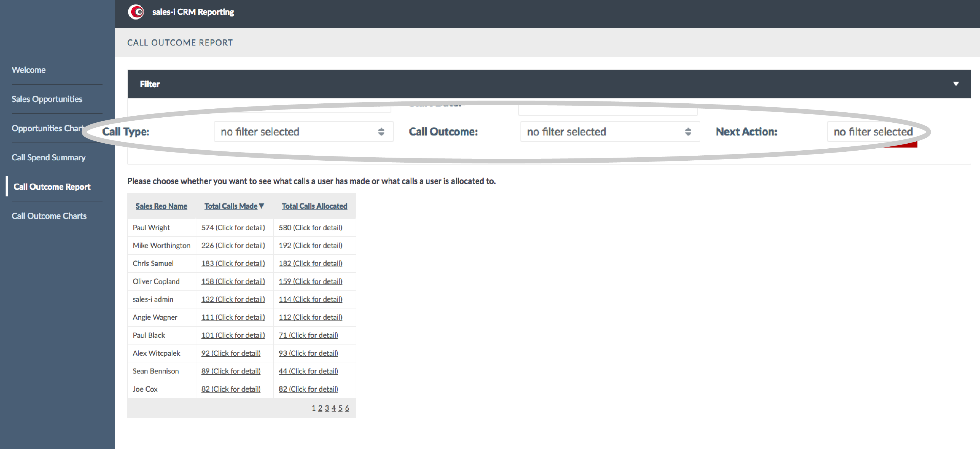Go to page 5 of results

[x=340, y=408]
